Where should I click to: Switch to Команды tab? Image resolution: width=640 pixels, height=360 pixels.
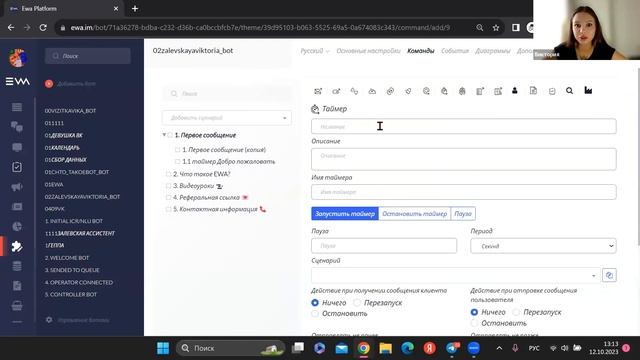coord(420,51)
